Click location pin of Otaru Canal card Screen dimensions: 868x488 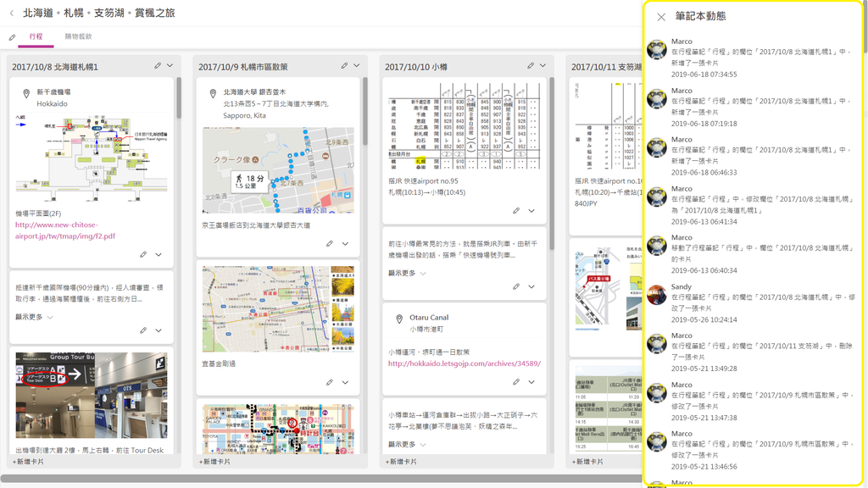click(x=399, y=319)
